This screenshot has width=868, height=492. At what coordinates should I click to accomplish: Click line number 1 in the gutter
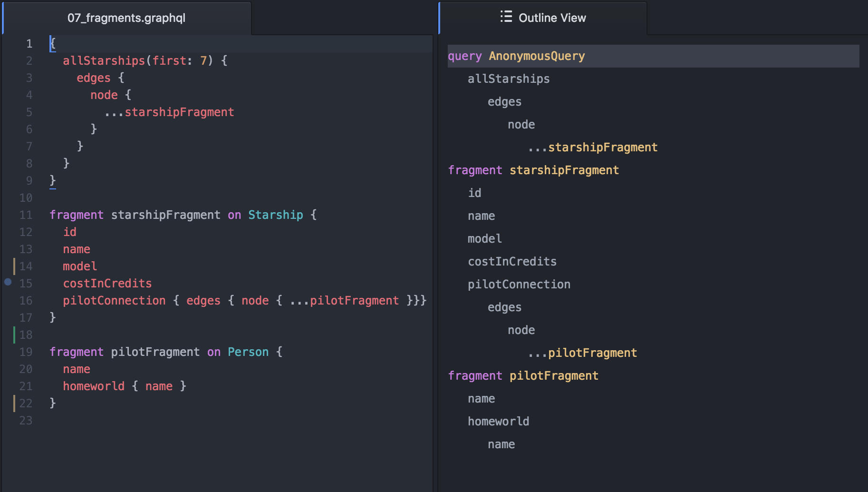point(29,44)
